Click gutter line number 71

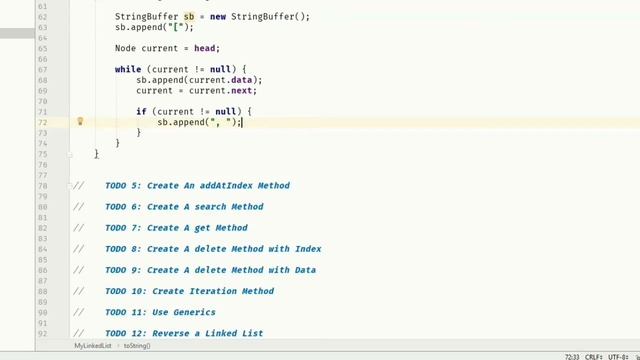(x=42, y=112)
